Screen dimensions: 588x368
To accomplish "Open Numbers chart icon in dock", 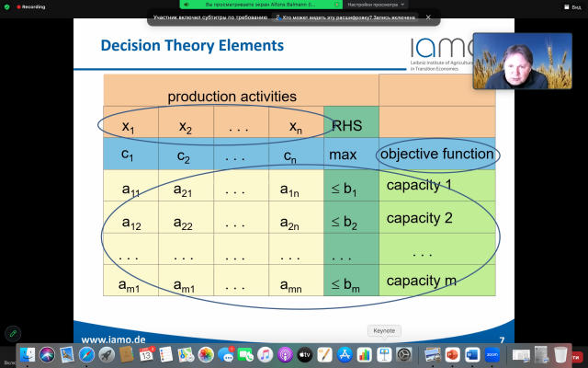I will (x=364, y=355).
